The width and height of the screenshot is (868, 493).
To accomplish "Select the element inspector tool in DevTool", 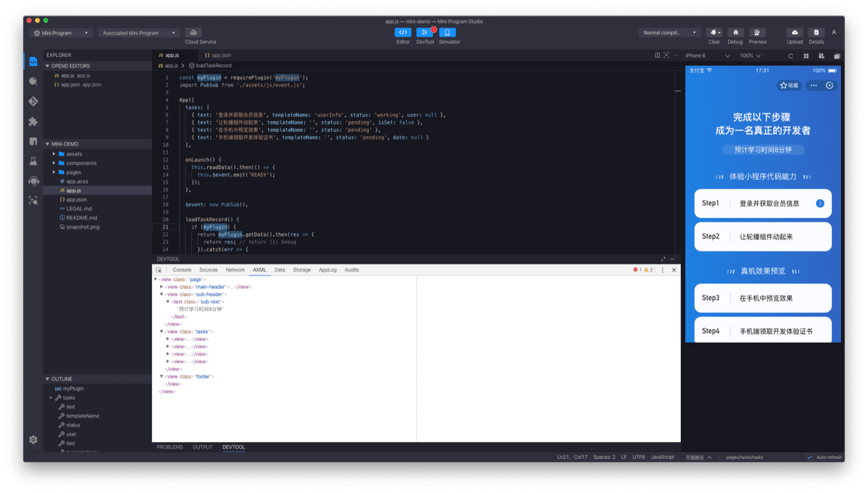I will (158, 269).
